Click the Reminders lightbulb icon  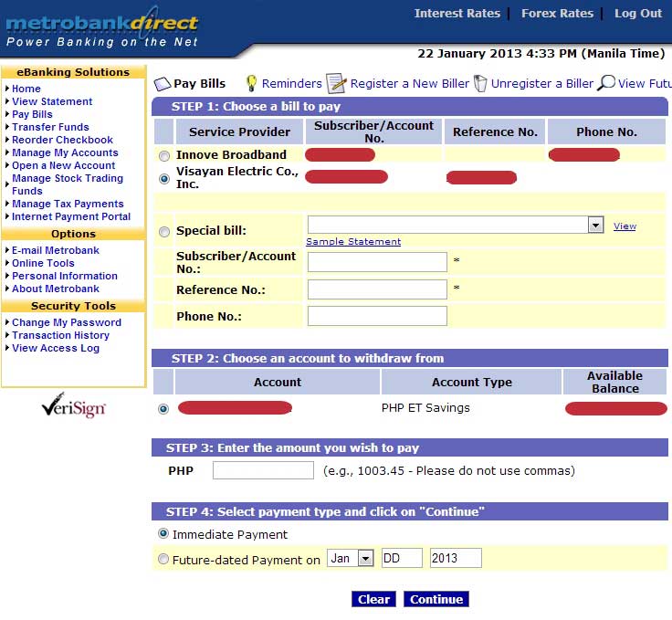[x=252, y=83]
